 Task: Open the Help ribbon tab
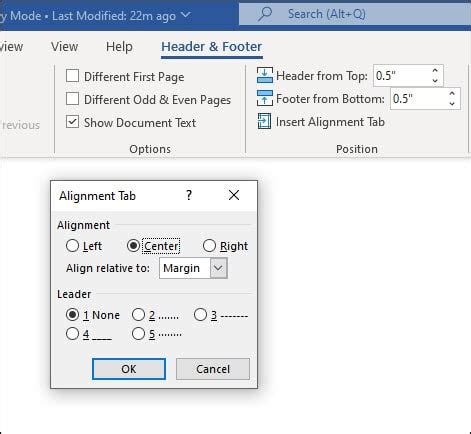coord(119,47)
